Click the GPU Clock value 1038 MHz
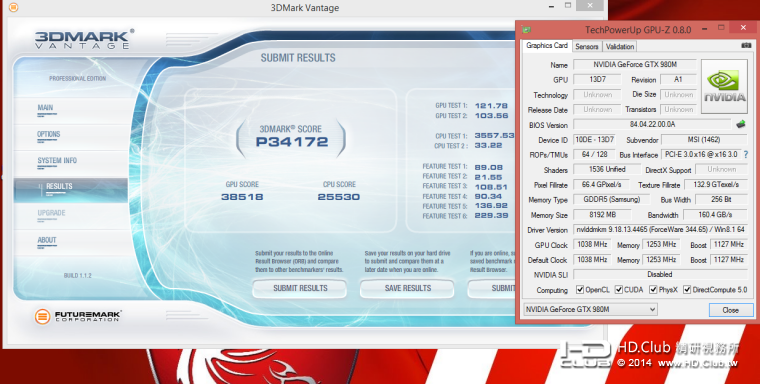 coord(592,244)
